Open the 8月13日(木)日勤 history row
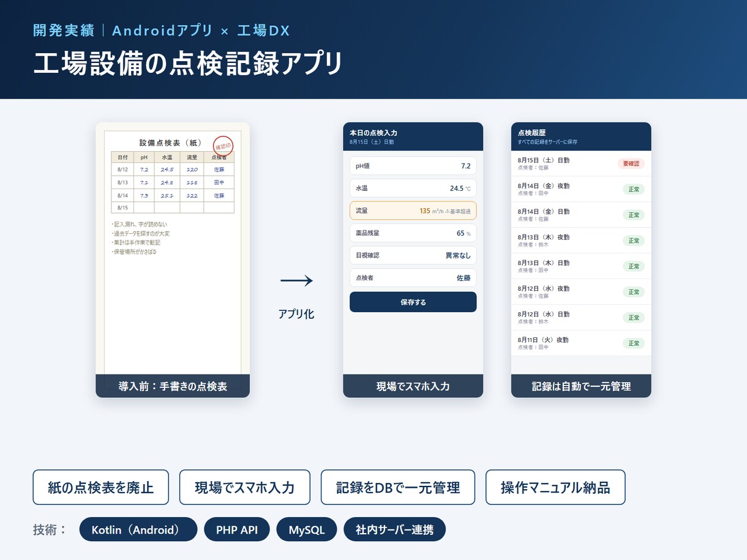 click(x=581, y=266)
